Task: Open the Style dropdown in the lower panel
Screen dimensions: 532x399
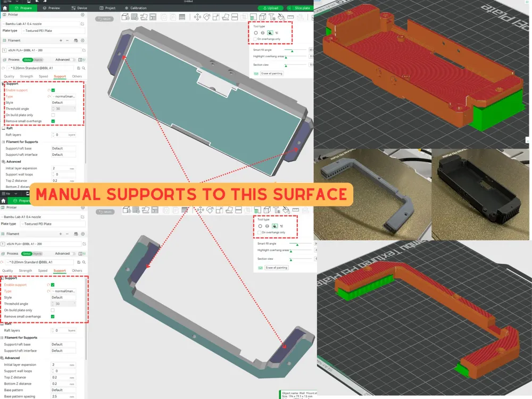Action: [63, 297]
